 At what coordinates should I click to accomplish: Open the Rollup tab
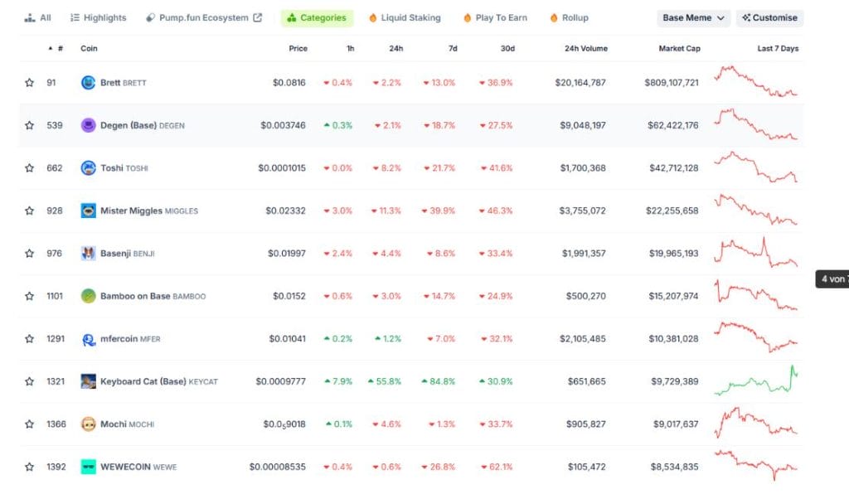pos(569,18)
